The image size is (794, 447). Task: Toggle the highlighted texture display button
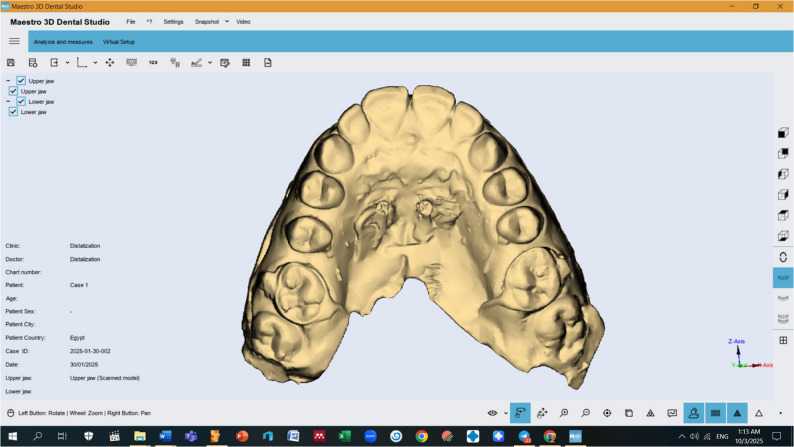716,413
